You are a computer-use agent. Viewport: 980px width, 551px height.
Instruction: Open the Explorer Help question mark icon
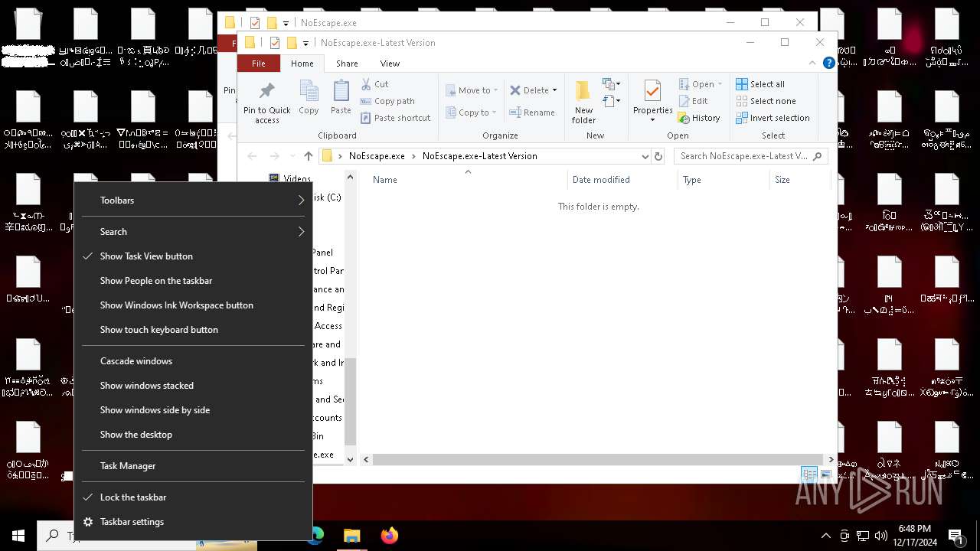pyautogui.click(x=828, y=64)
